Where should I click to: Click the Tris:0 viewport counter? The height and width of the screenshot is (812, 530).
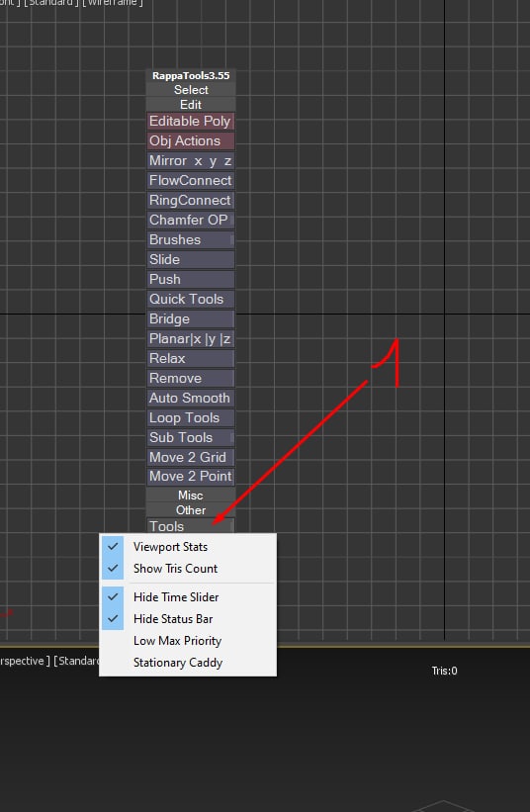[x=445, y=671]
